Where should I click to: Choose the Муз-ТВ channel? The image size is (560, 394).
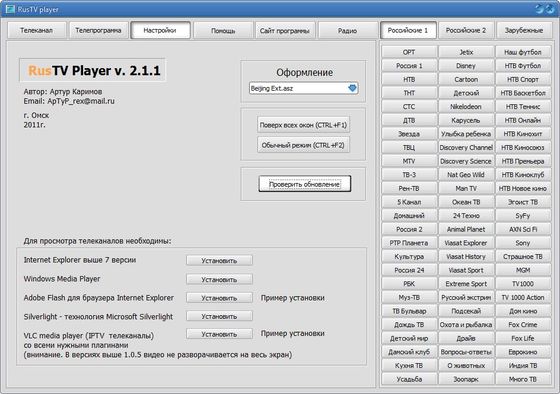point(409,297)
